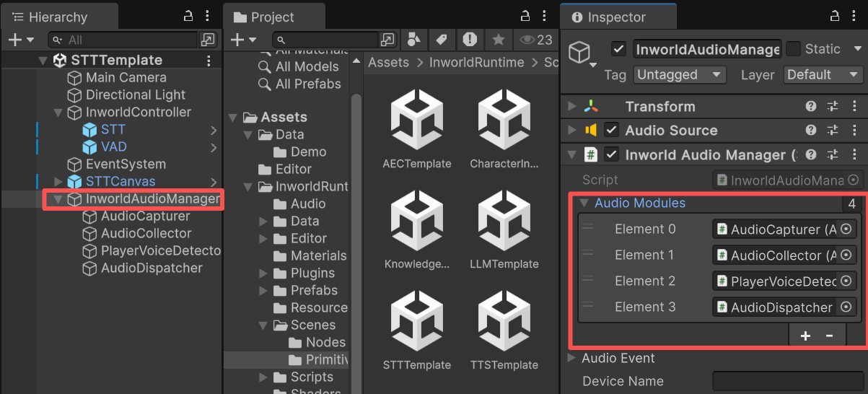Toggle the Static checkbox
The image size is (868, 394).
793,49
